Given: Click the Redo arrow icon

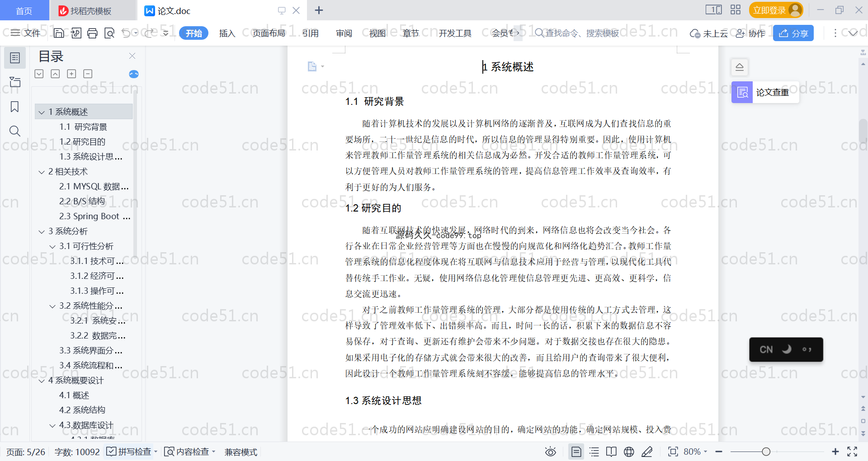Looking at the screenshot, I should [x=149, y=33].
